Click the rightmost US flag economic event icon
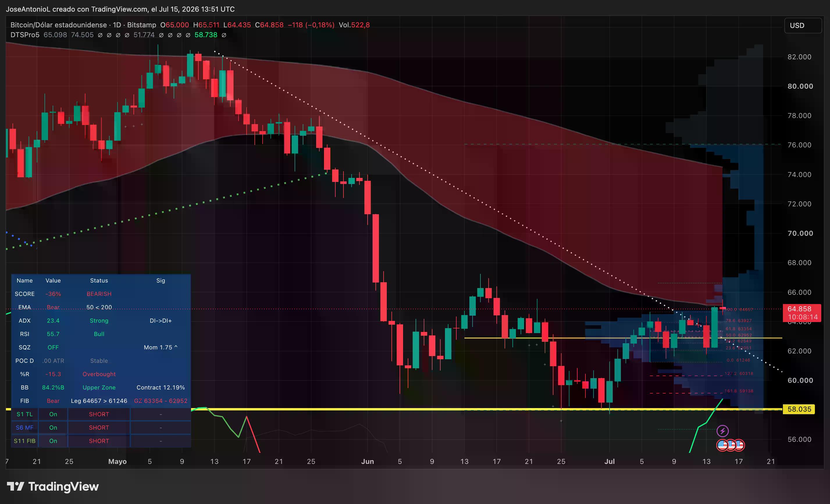Viewport: 830px width, 504px height. (739, 445)
